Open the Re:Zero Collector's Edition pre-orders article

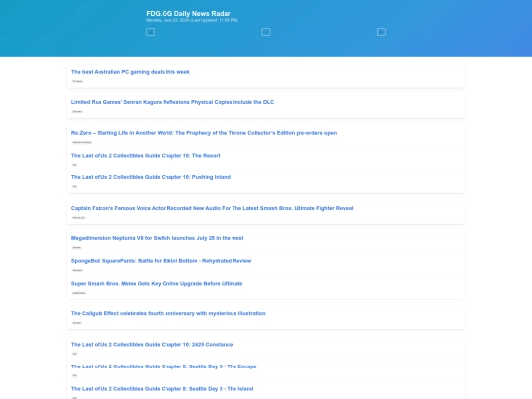(204, 133)
